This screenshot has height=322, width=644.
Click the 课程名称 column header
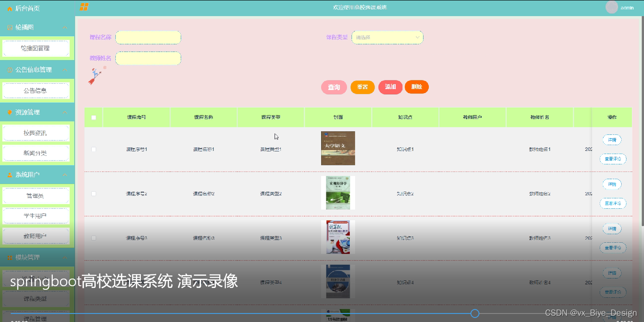click(x=203, y=117)
